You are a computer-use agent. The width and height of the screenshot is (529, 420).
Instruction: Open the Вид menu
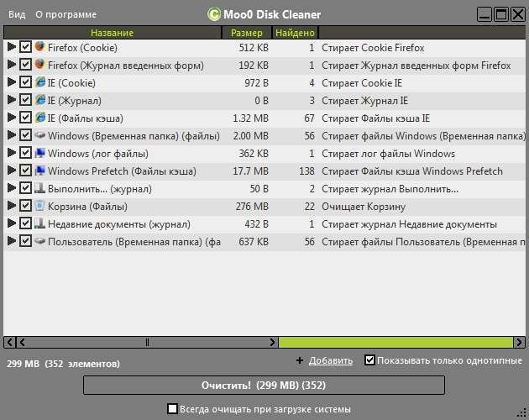[17, 14]
